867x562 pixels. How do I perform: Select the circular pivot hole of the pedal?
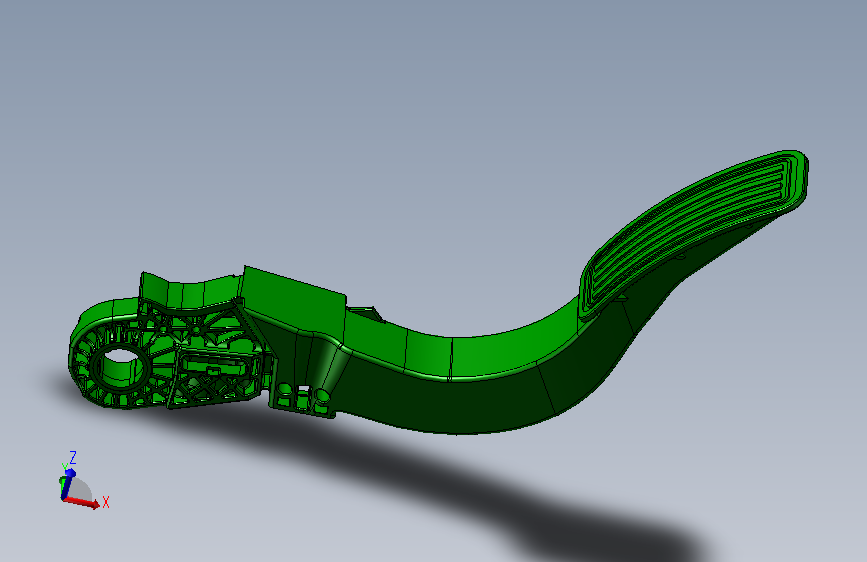120,368
